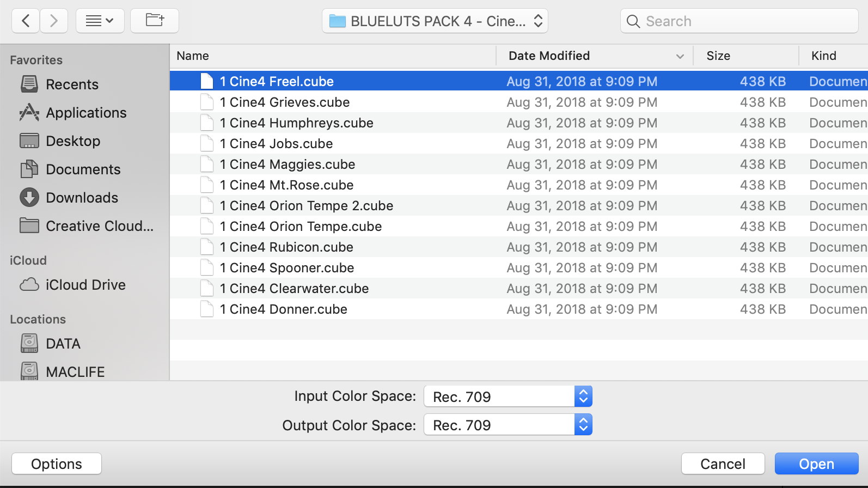Select the DATA drive under Locations
868x488 pixels.
coord(63,343)
